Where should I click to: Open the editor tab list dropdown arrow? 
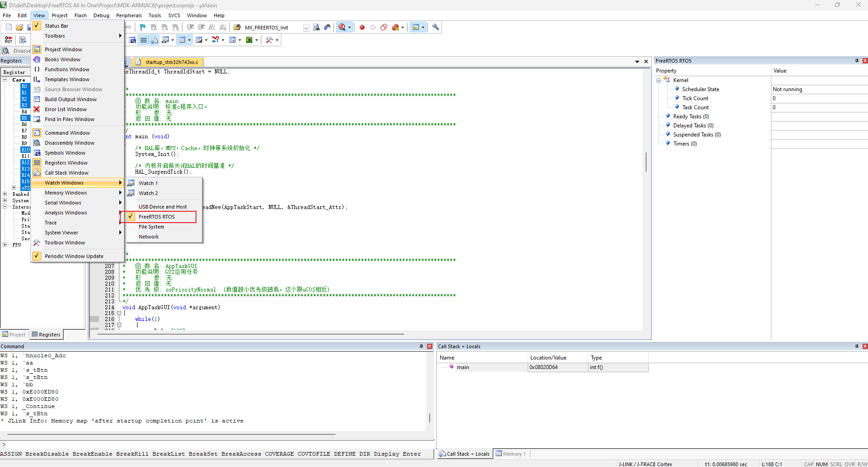[638, 62]
